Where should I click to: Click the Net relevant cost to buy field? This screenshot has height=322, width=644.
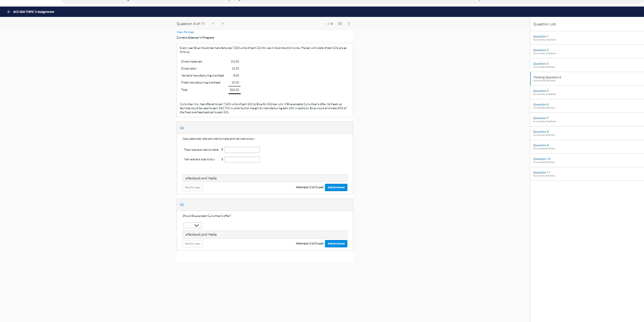[x=242, y=160]
